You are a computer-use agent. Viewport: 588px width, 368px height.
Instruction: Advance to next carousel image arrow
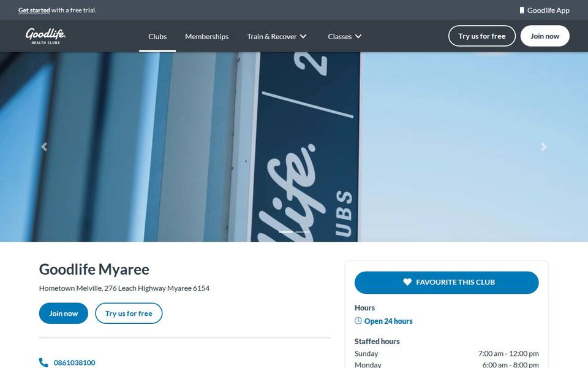(544, 147)
